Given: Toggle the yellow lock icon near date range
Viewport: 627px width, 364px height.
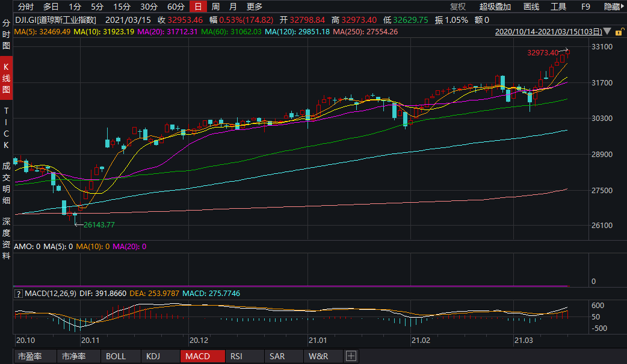Looking at the screenshot, I should pyautogui.click(x=619, y=32).
